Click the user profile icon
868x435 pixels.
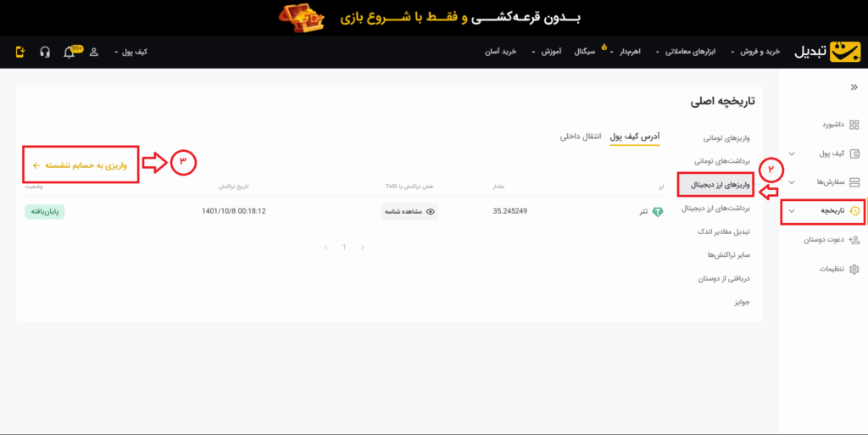click(x=93, y=53)
